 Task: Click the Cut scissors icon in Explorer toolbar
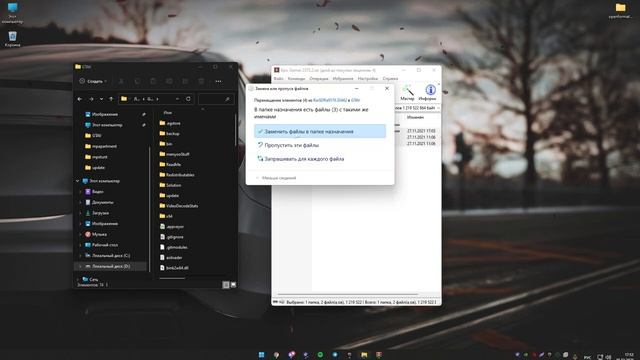[121, 81]
